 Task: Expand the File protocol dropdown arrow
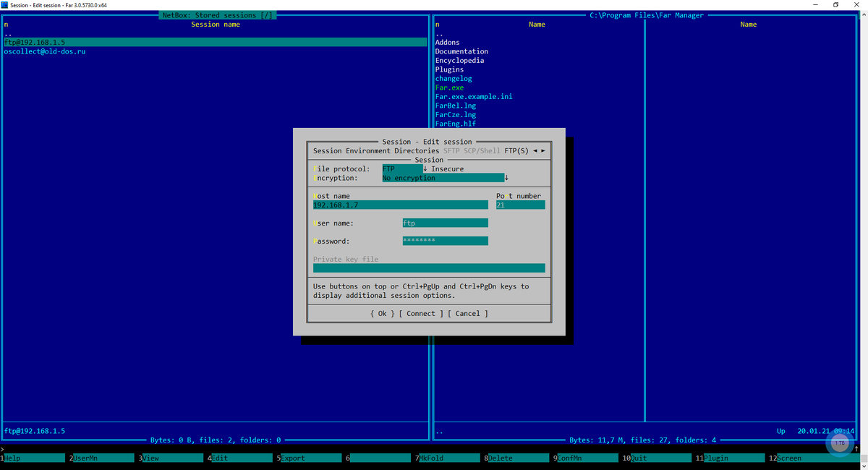425,168
